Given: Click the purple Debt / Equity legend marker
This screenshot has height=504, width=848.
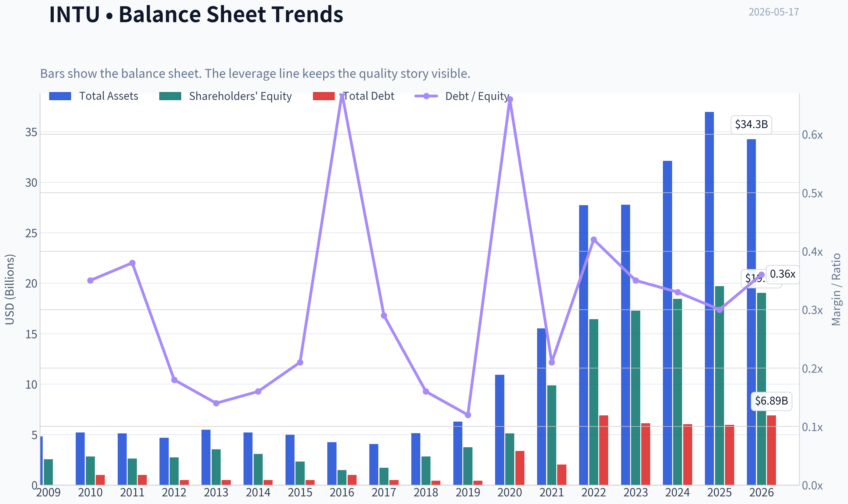Looking at the screenshot, I should click(426, 96).
